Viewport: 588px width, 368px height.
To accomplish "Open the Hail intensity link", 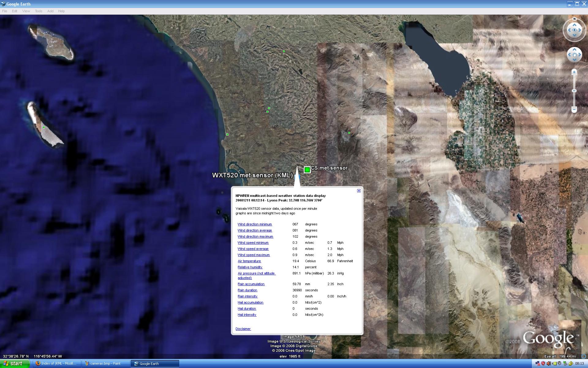I will [x=247, y=315].
